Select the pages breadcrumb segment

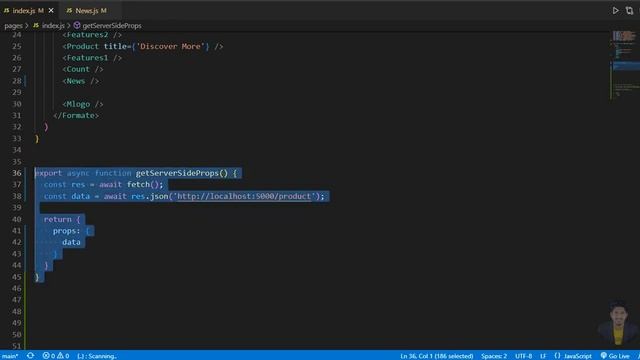click(13, 26)
